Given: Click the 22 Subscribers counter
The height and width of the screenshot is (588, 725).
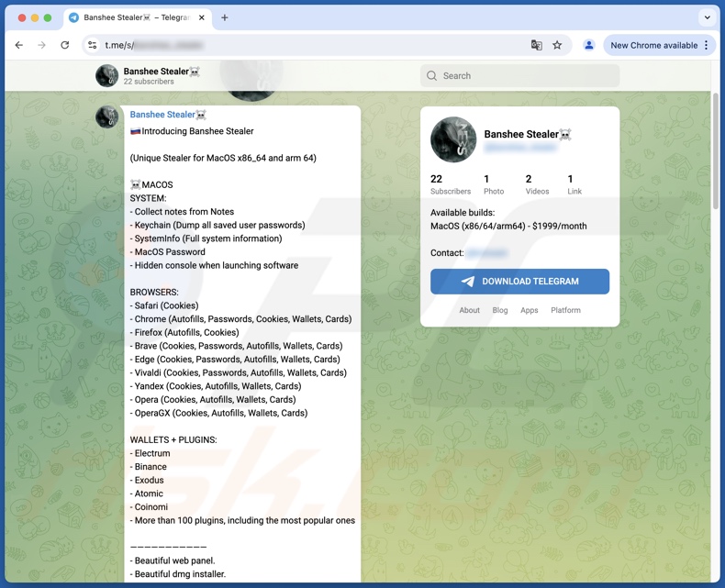Looking at the screenshot, I should pyautogui.click(x=451, y=184).
